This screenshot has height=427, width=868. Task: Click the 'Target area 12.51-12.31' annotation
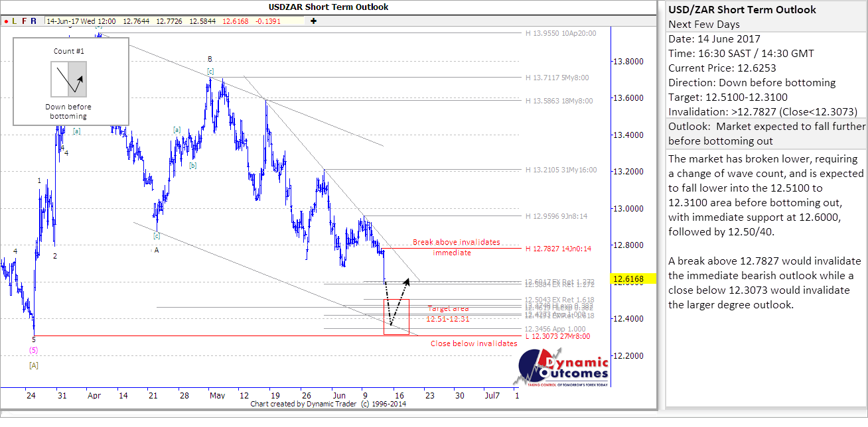[x=449, y=314]
